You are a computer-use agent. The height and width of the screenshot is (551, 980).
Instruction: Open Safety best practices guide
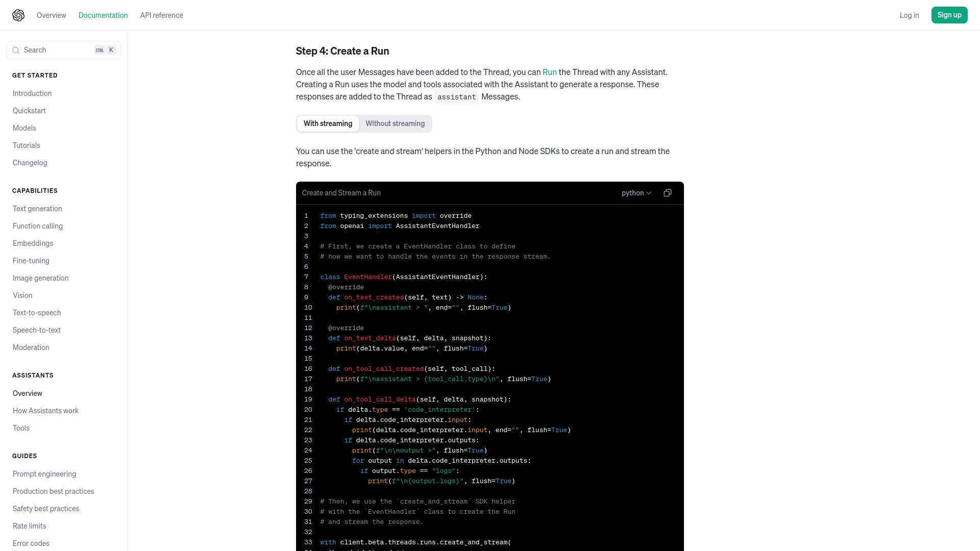pyautogui.click(x=46, y=509)
